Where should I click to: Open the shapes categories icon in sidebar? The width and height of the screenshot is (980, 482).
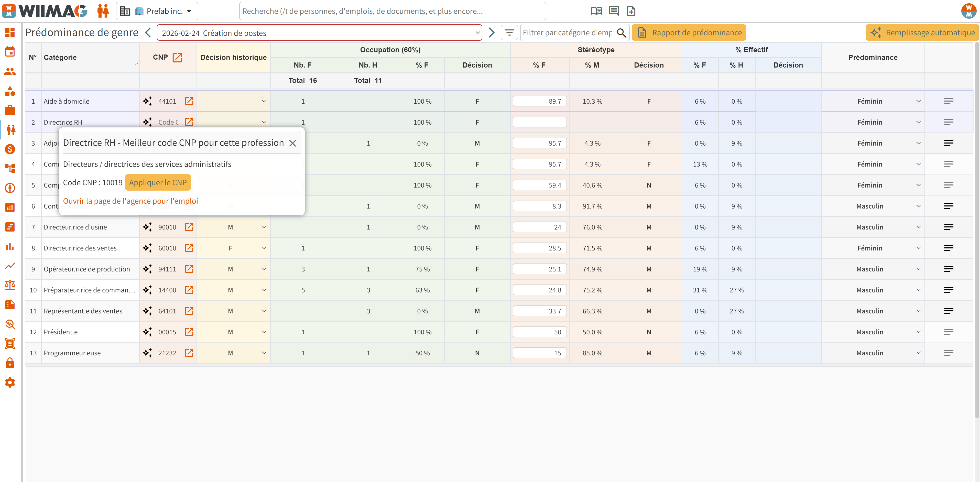click(10, 91)
